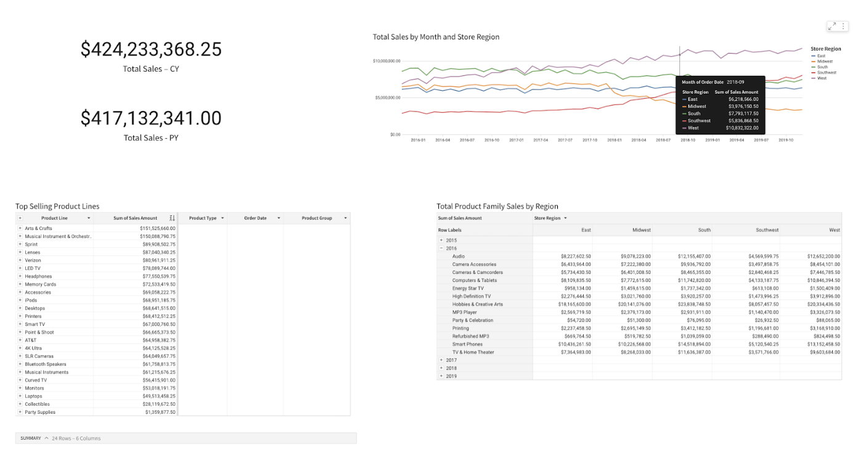Open the Product Group column menu
The width and height of the screenshot is (868, 449).
[x=345, y=218]
